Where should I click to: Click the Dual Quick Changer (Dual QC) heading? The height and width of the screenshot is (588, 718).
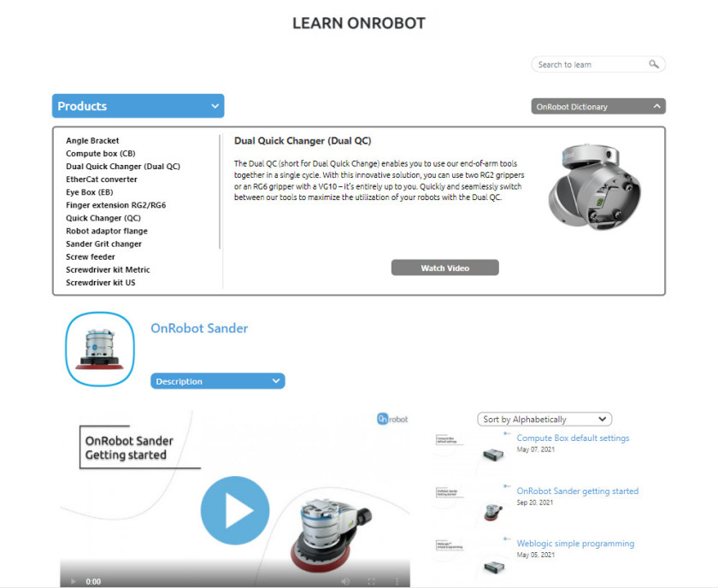pos(303,141)
